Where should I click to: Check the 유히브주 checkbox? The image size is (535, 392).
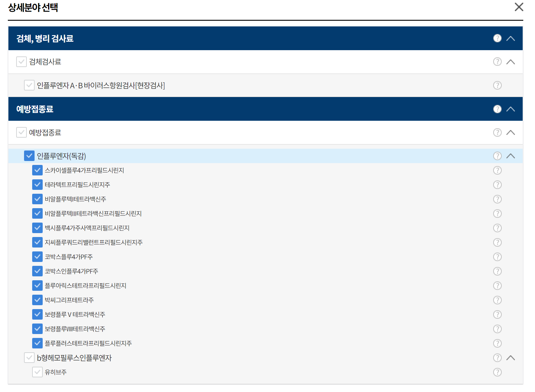(37, 372)
